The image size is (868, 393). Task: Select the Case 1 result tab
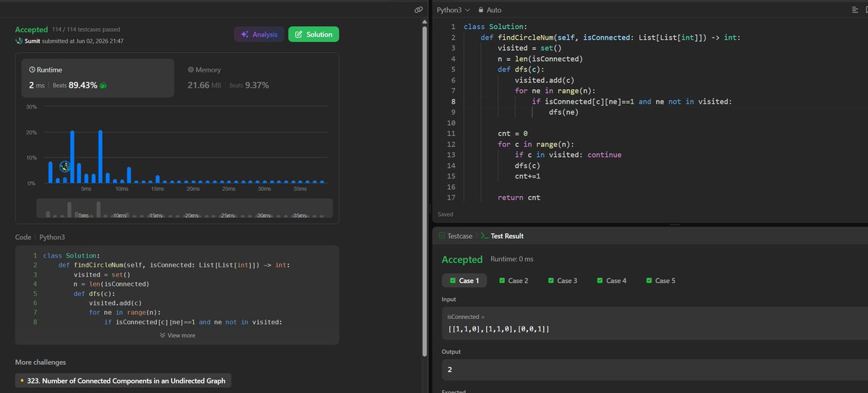click(464, 280)
